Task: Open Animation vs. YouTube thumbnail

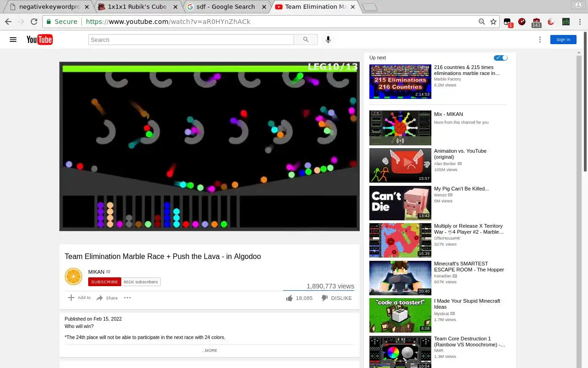Action: [400, 165]
